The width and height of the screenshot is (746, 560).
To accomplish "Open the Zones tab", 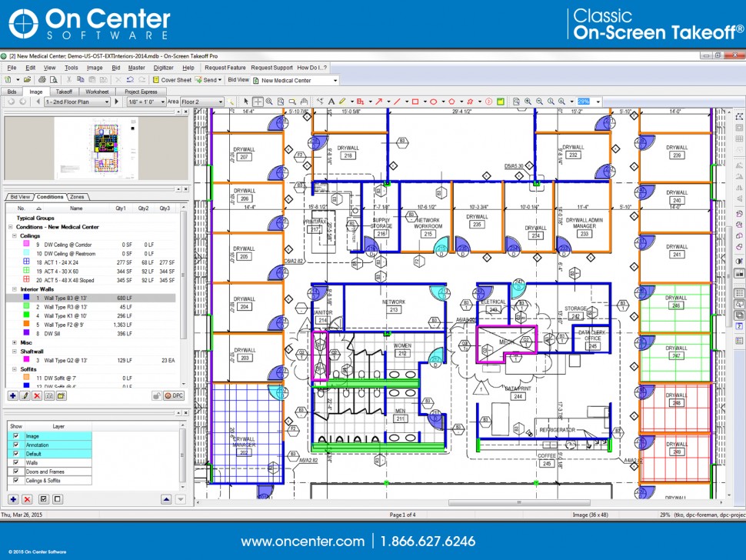I will [77, 196].
